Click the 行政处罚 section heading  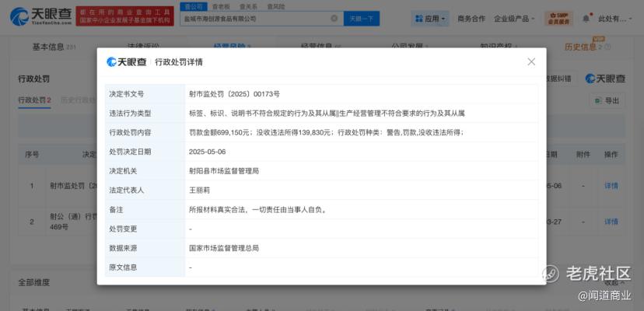tap(33, 79)
